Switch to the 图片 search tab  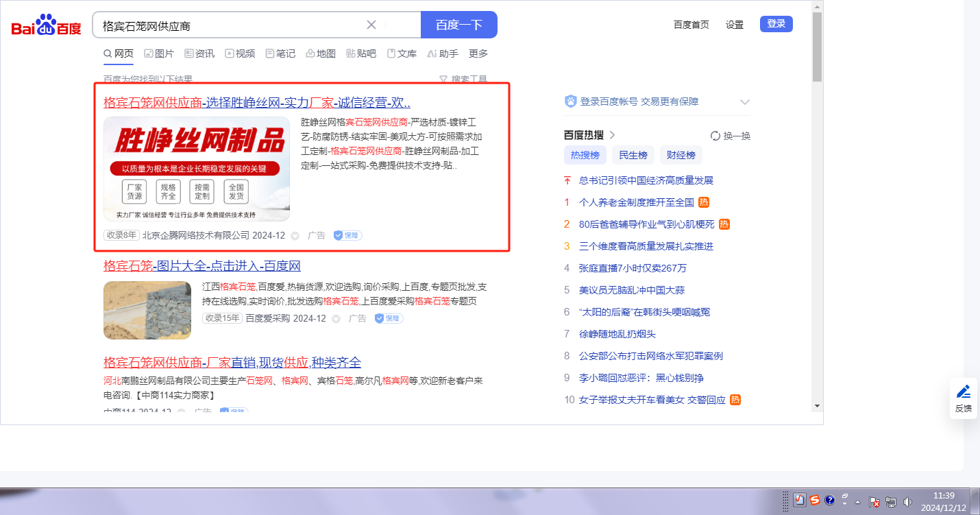[158, 53]
